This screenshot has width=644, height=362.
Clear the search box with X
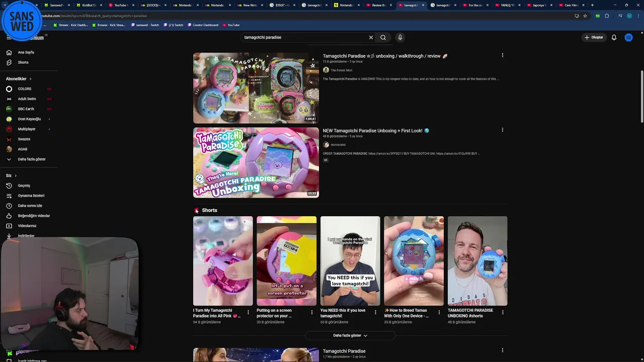(371, 37)
